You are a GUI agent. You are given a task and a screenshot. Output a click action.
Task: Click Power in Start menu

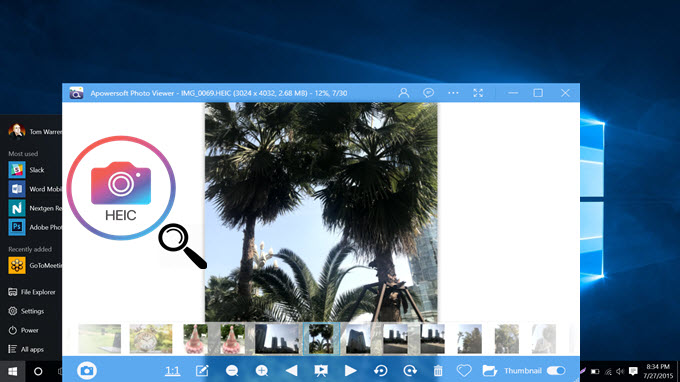point(23,330)
